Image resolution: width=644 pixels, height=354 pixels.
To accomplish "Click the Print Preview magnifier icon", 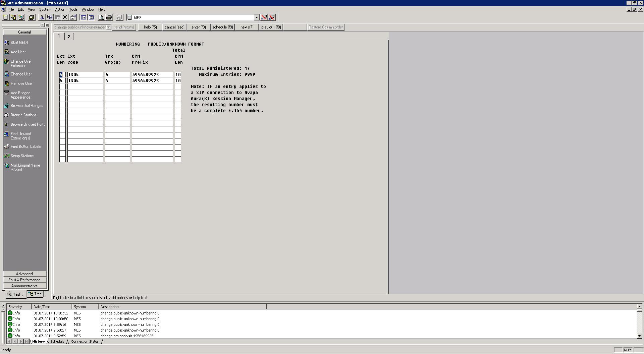I will coord(101,17).
